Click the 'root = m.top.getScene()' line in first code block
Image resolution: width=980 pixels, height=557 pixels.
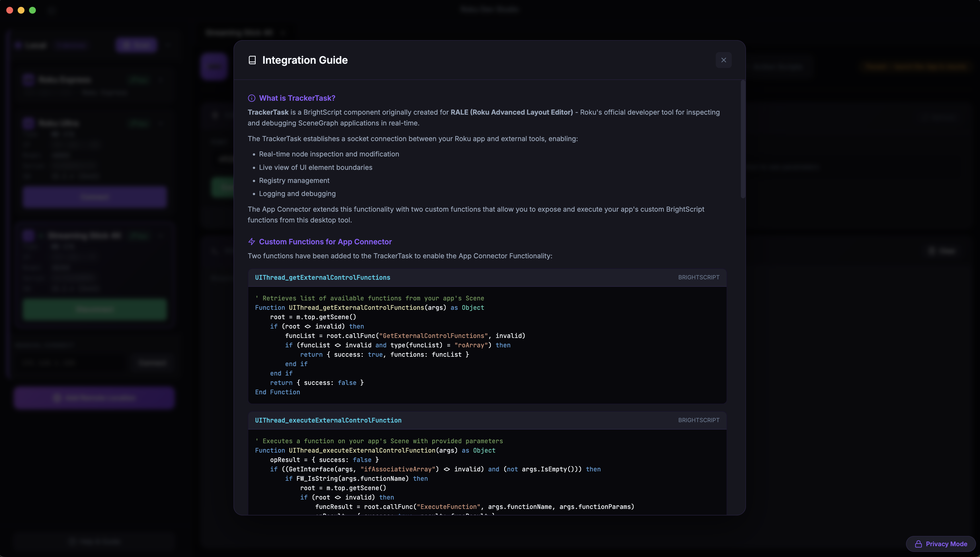click(x=313, y=317)
